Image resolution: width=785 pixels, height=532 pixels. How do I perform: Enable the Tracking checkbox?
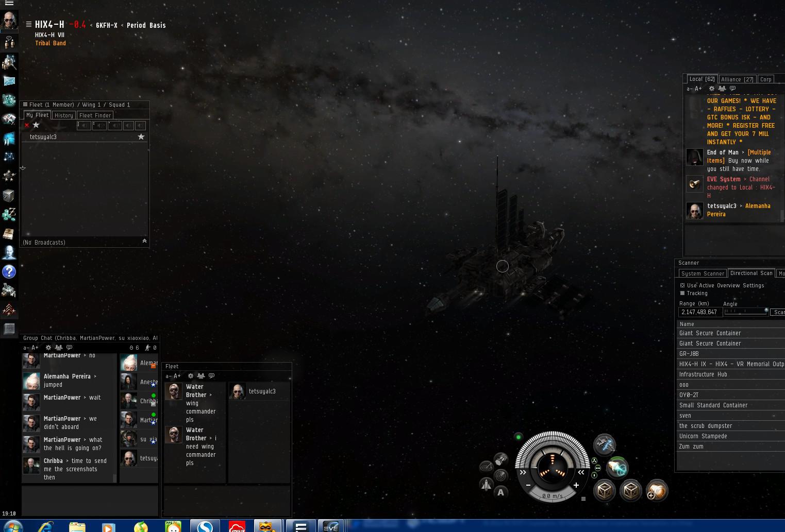point(682,293)
